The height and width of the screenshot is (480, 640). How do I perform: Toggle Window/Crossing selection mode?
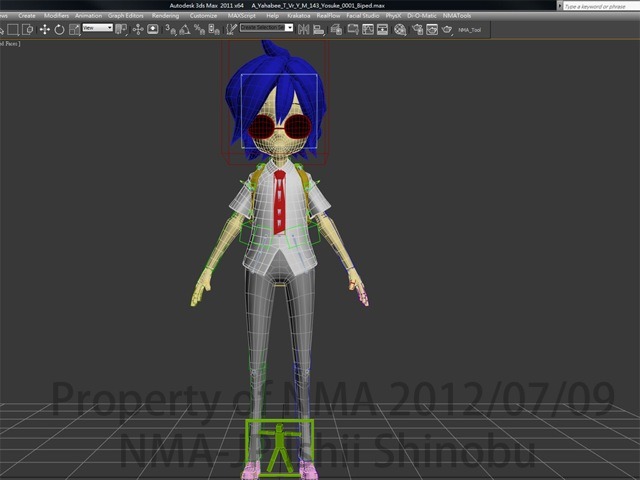point(28,29)
